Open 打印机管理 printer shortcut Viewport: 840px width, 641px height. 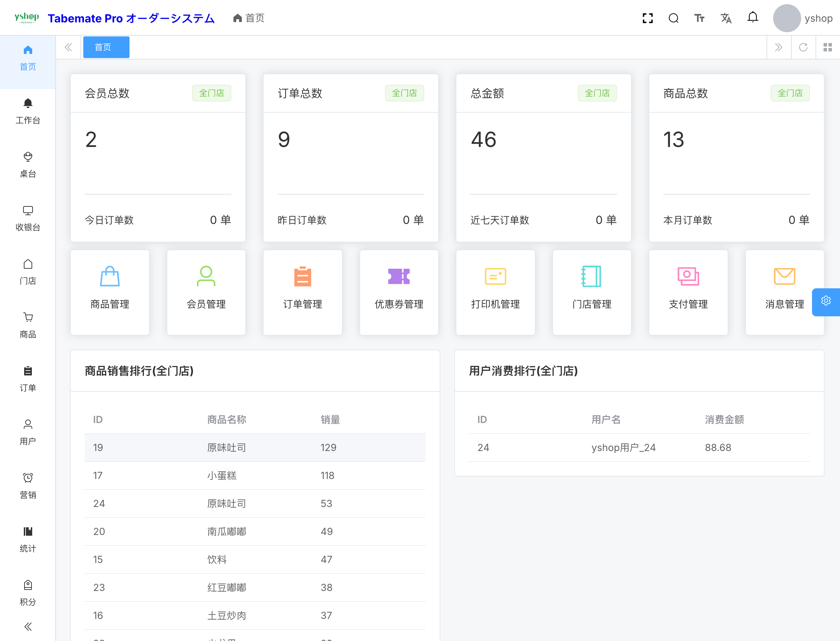pos(495,292)
